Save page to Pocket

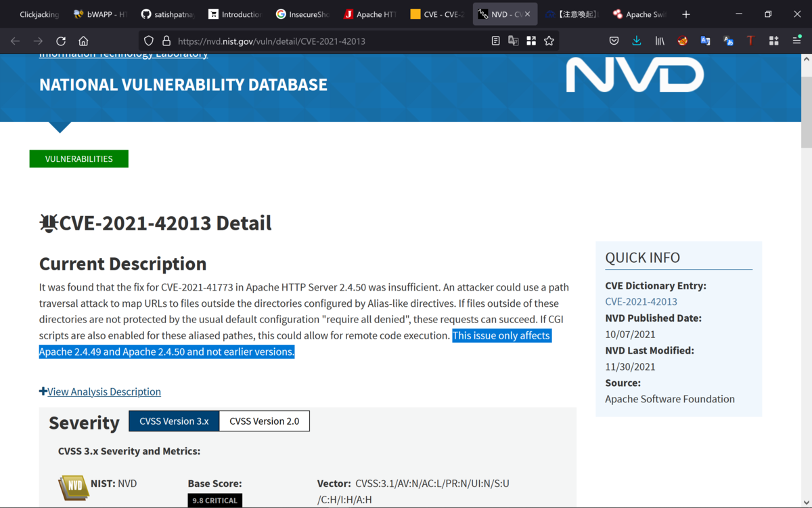614,41
